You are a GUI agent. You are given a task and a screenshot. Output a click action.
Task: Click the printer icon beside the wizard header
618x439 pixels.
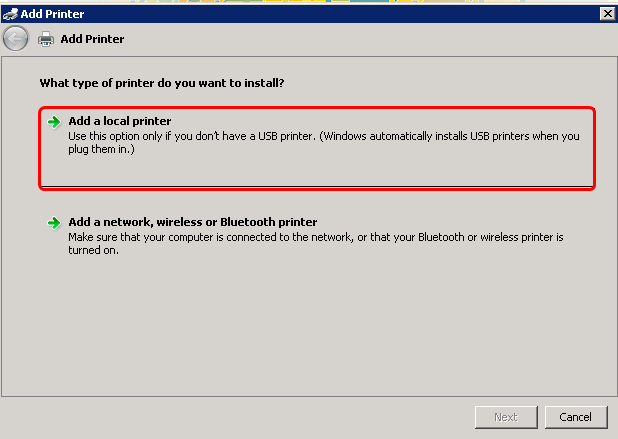point(45,39)
